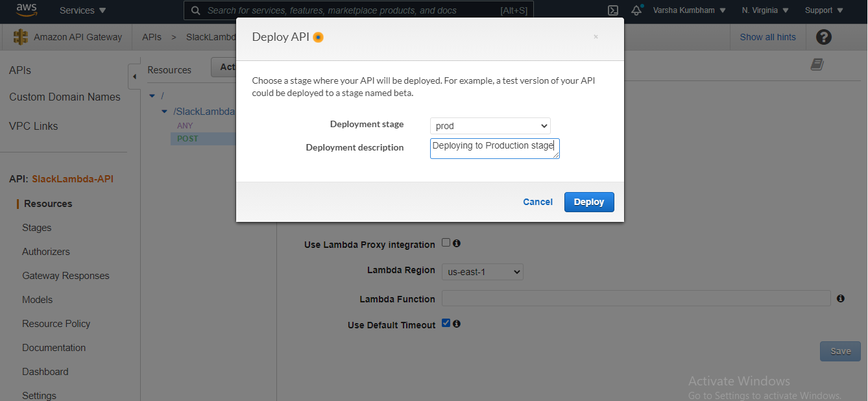Click the blue Deploy button
Screen dimensions: 868x401
tap(589, 202)
